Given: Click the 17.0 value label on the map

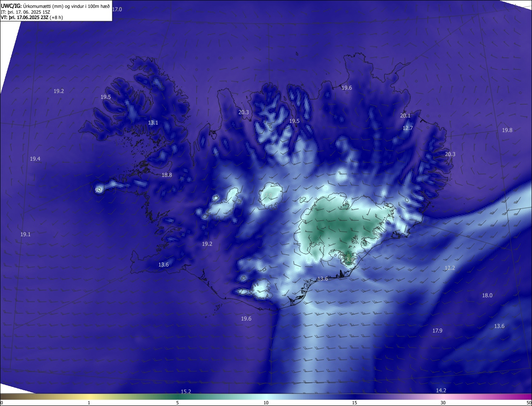Looking at the screenshot, I should [117, 9].
